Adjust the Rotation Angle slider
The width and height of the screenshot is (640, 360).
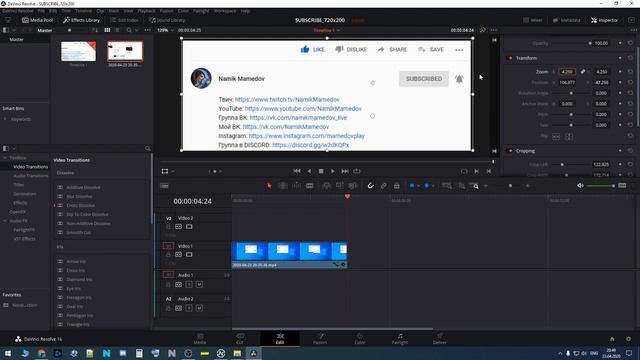pyautogui.click(x=571, y=93)
